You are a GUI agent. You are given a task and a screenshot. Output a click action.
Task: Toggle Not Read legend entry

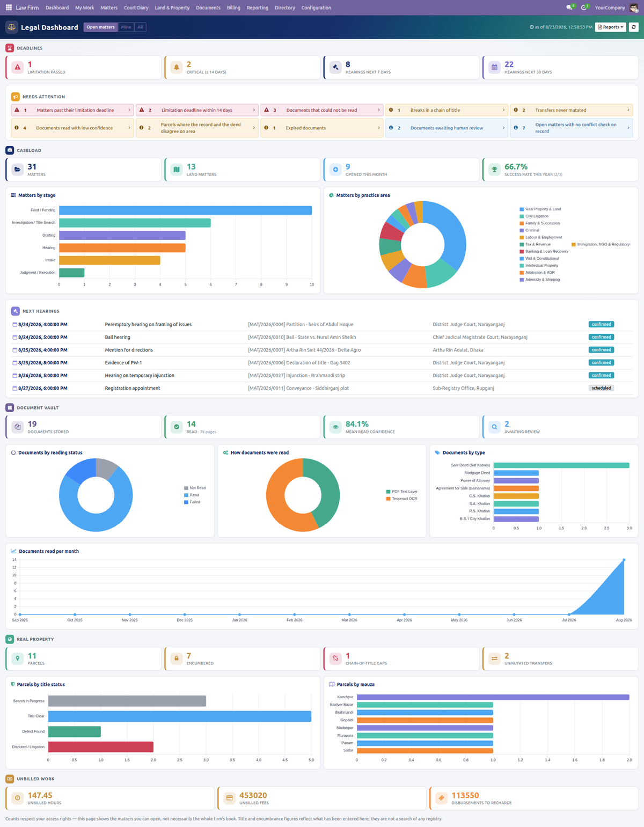(x=195, y=488)
